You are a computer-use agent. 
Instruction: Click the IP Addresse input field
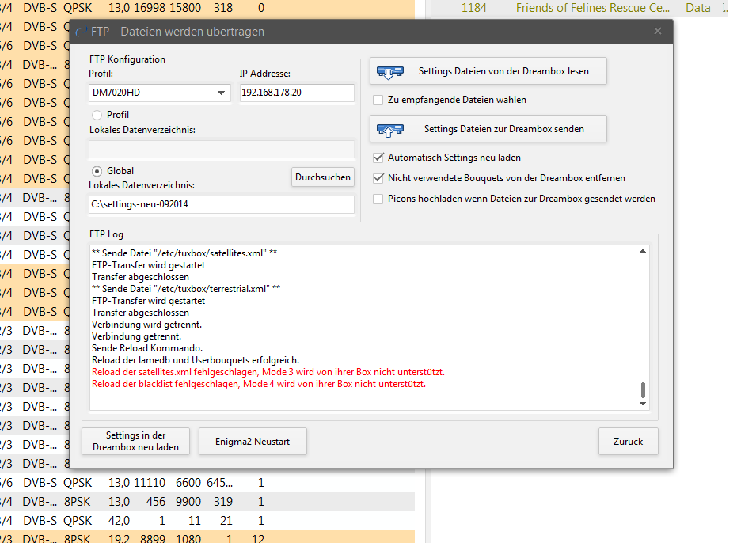point(297,93)
